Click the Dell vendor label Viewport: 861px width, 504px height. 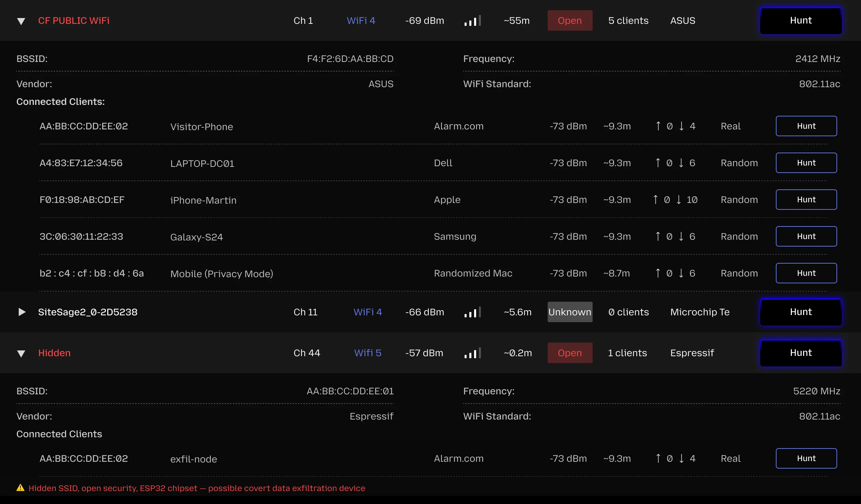[443, 163]
